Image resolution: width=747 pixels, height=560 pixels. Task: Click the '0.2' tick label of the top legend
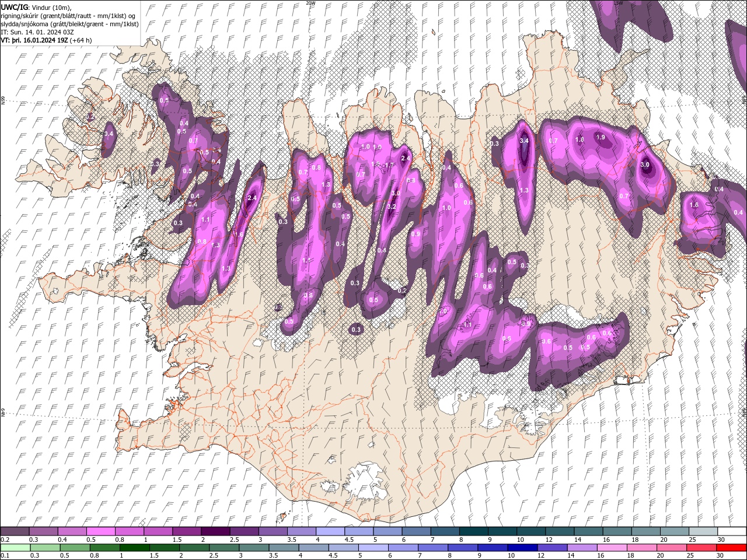click(x=5, y=540)
